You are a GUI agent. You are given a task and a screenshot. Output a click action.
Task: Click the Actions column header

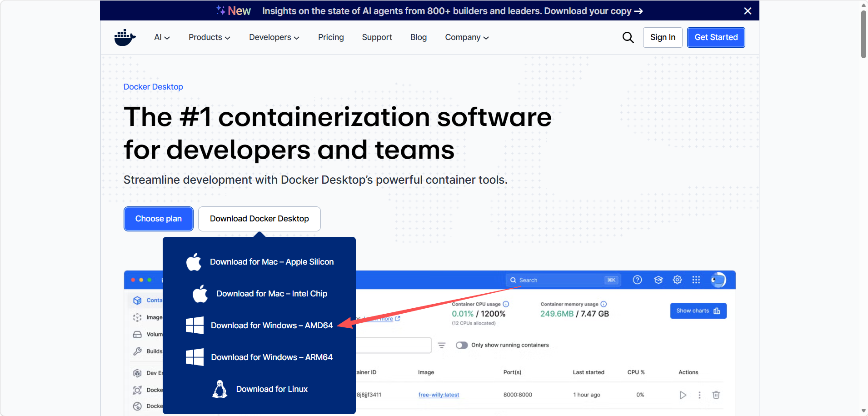coord(688,372)
